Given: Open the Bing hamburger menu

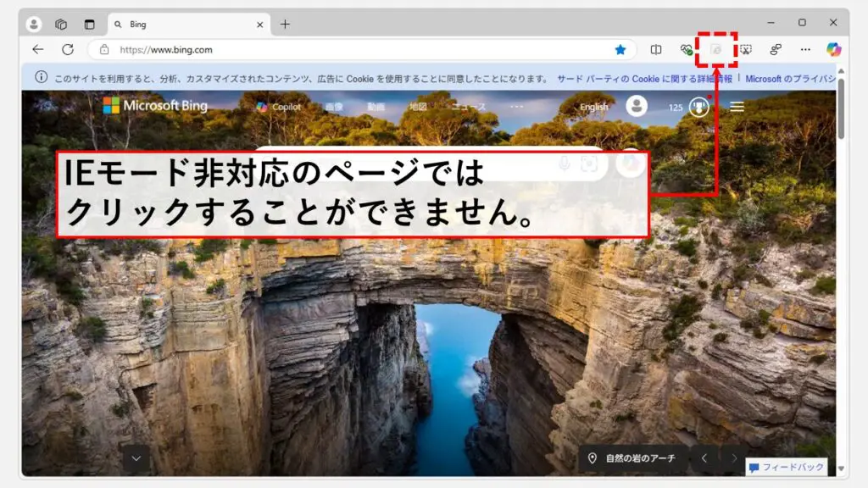Looking at the screenshot, I should coord(737,106).
